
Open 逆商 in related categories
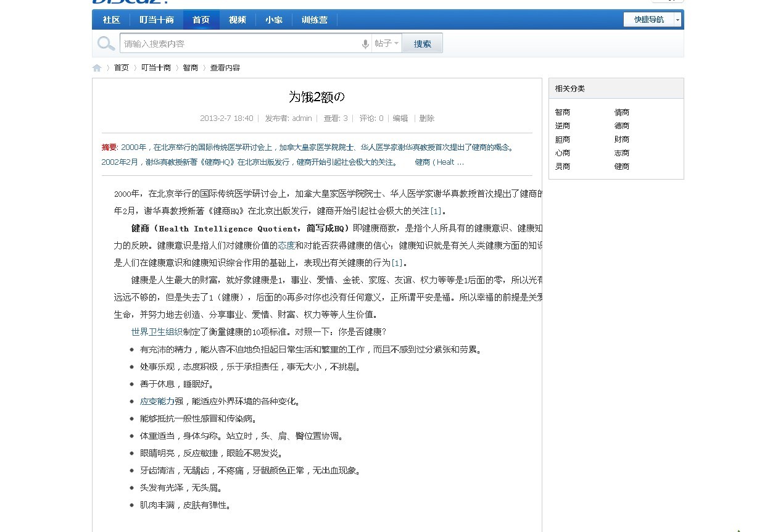563,126
